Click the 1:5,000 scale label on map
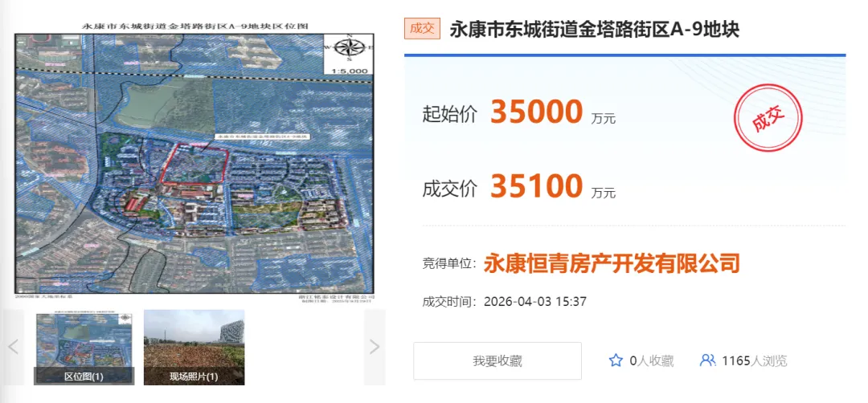Viewport: 868px width, 403px height. (x=350, y=71)
